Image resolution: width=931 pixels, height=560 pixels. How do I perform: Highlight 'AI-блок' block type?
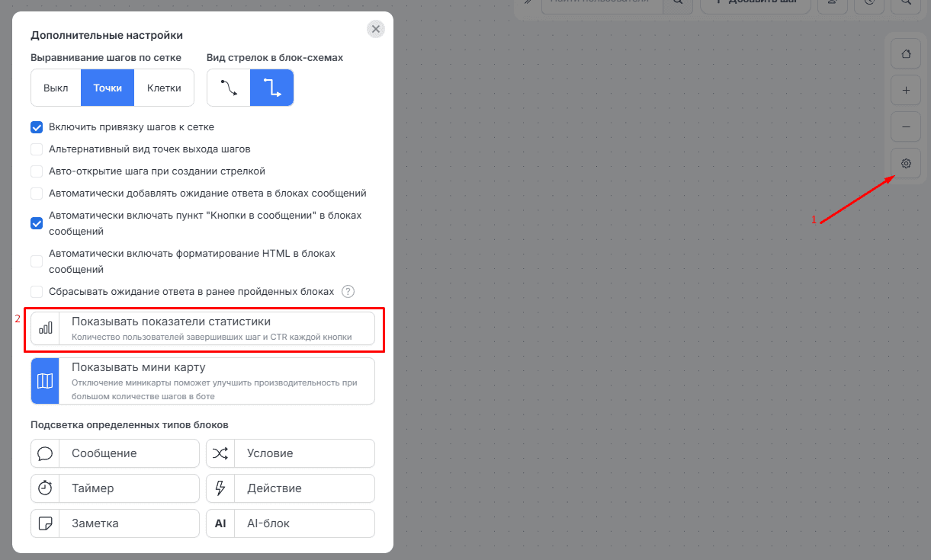[x=291, y=523]
